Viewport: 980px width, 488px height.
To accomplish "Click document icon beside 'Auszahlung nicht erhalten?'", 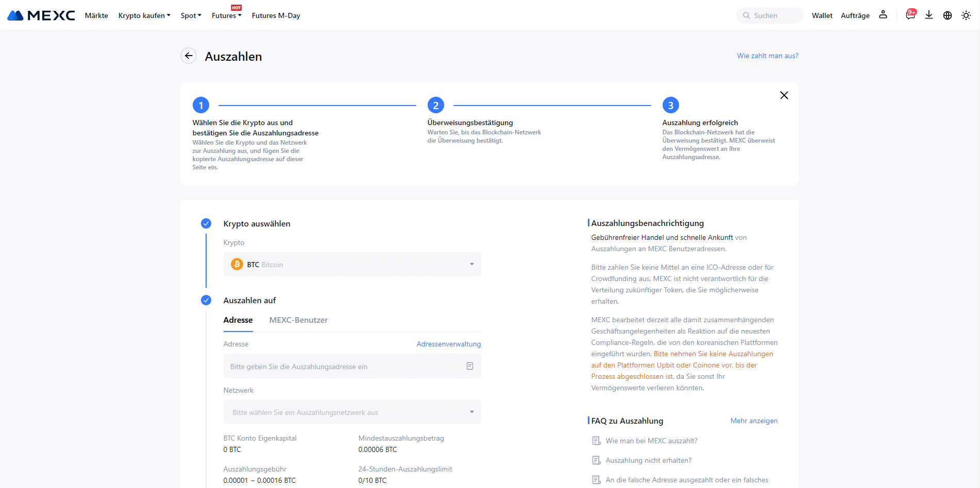I will pos(596,460).
